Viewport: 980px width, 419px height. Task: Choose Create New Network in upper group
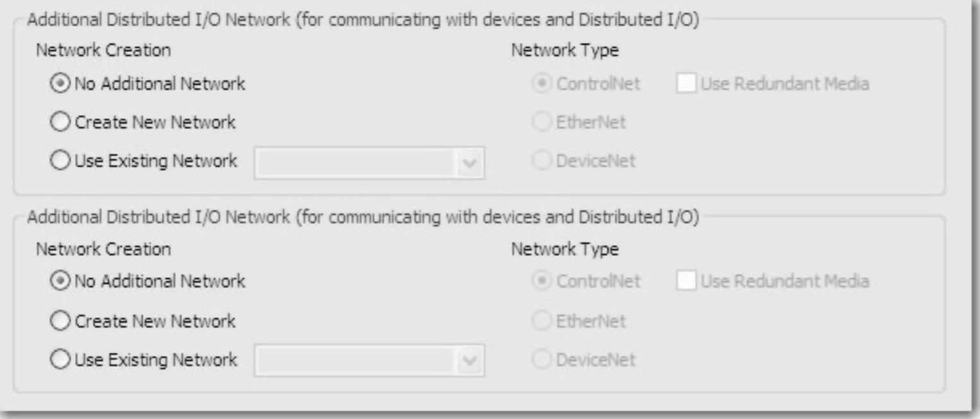(x=59, y=123)
